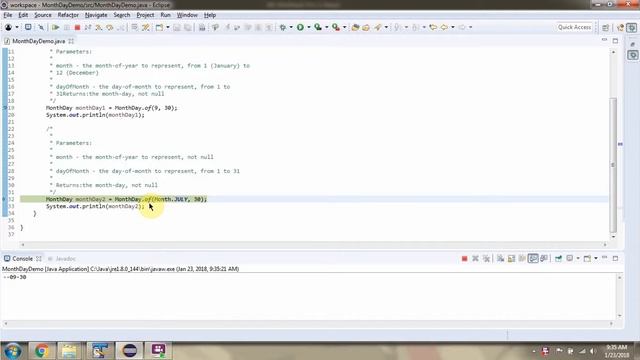
Task: Click the Open Console icon
Action: 587,259
